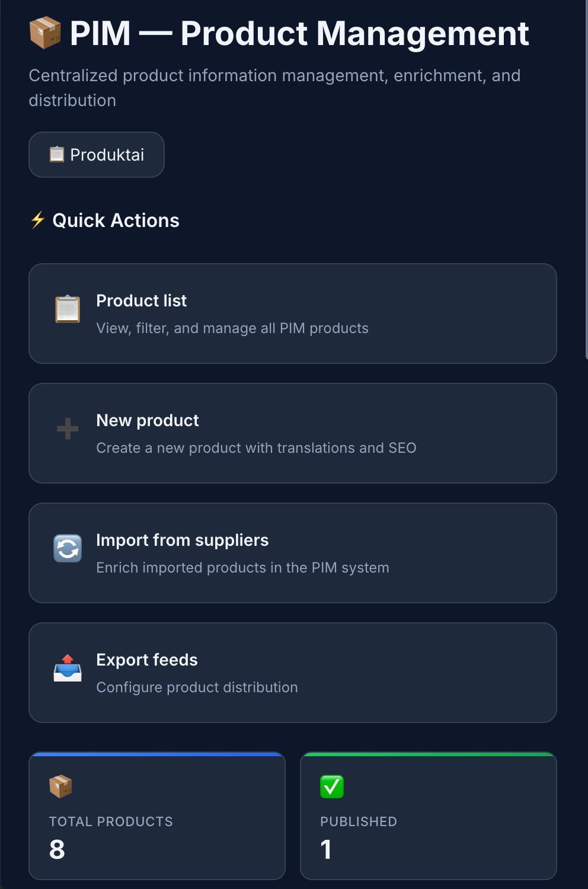The width and height of the screenshot is (588, 889).
Task: Click the package icon in the page header
Action: (46, 34)
